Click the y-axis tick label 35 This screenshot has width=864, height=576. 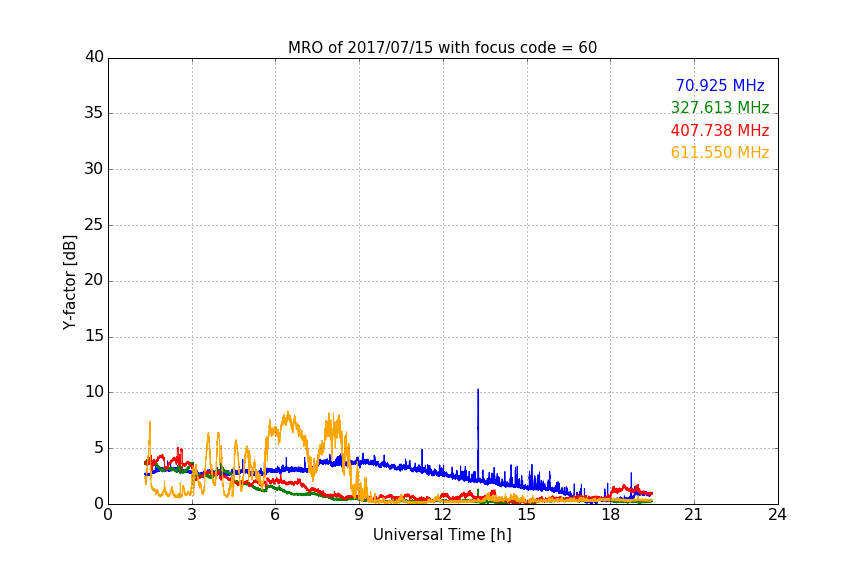(x=94, y=113)
